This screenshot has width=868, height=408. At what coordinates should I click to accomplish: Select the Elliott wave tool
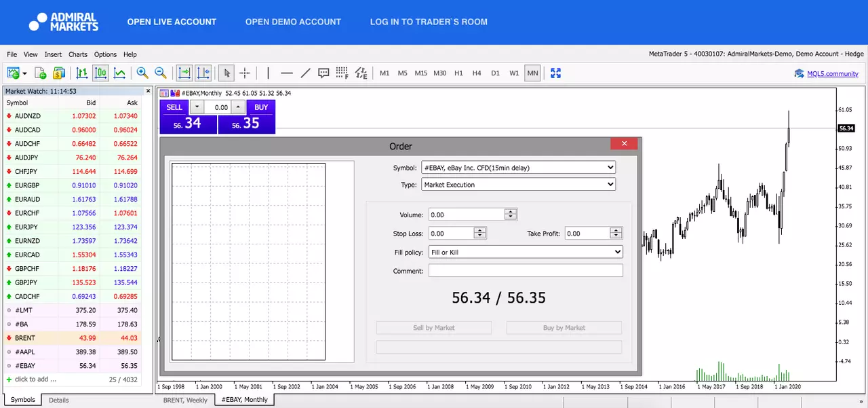pos(361,73)
